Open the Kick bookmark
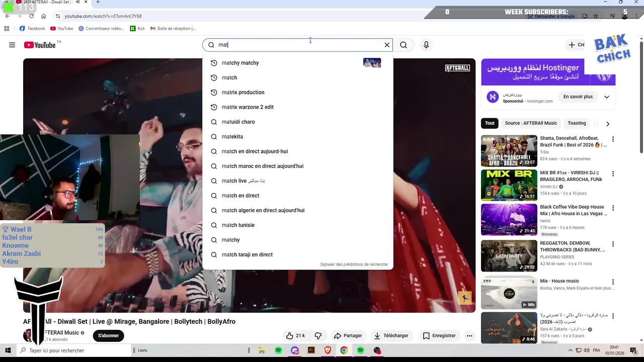The image size is (644, 362). click(137, 29)
